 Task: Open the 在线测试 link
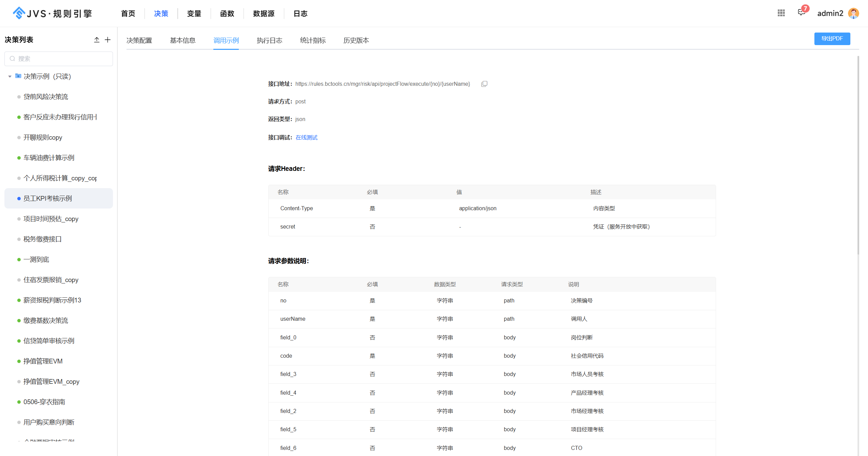(x=306, y=137)
